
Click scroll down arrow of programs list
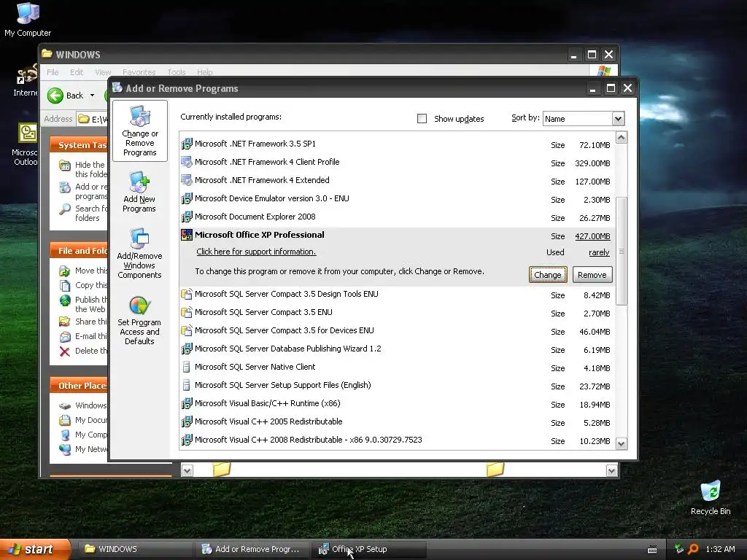[622, 444]
